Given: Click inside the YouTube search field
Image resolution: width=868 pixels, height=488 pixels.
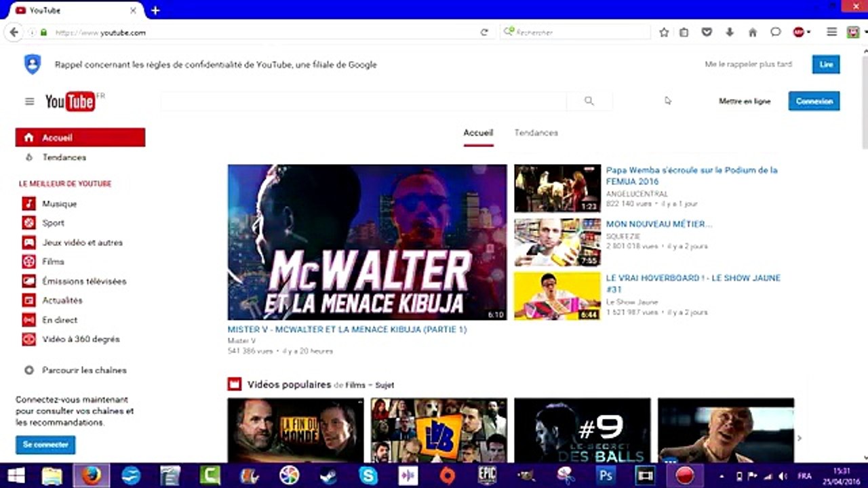Looking at the screenshot, I should coord(363,101).
